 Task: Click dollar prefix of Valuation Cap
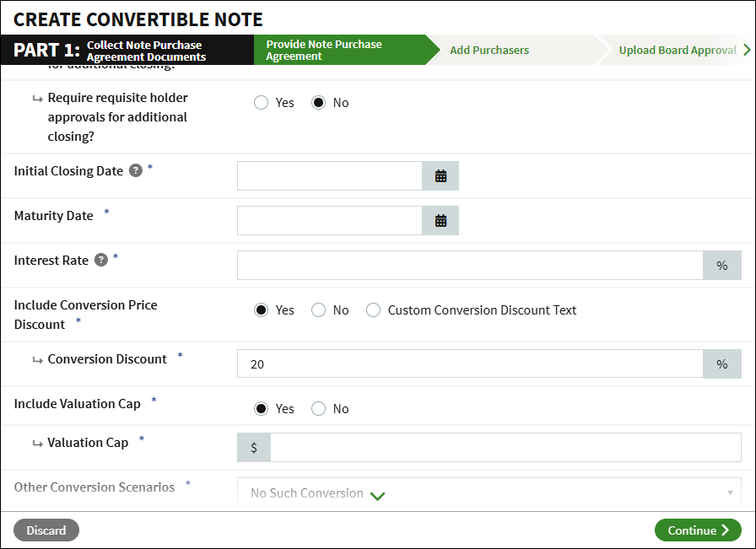254,447
